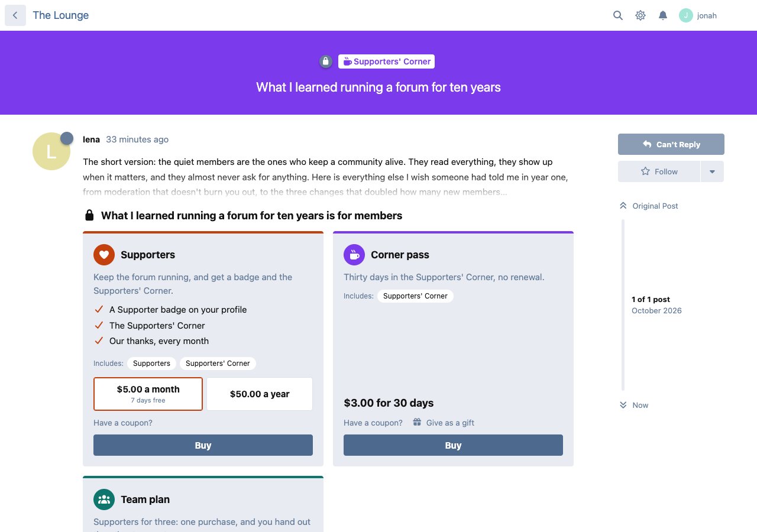Go back using the arrow button
Image resolution: width=757 pixels, height=532 pixels.
(x=15, y=15)
